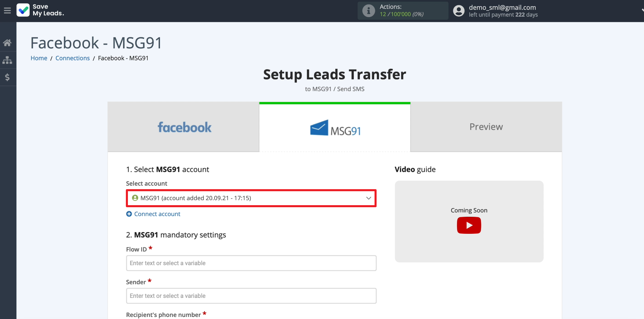Switch to the facebook tab
644x319 pixels.
coord(184,127)
